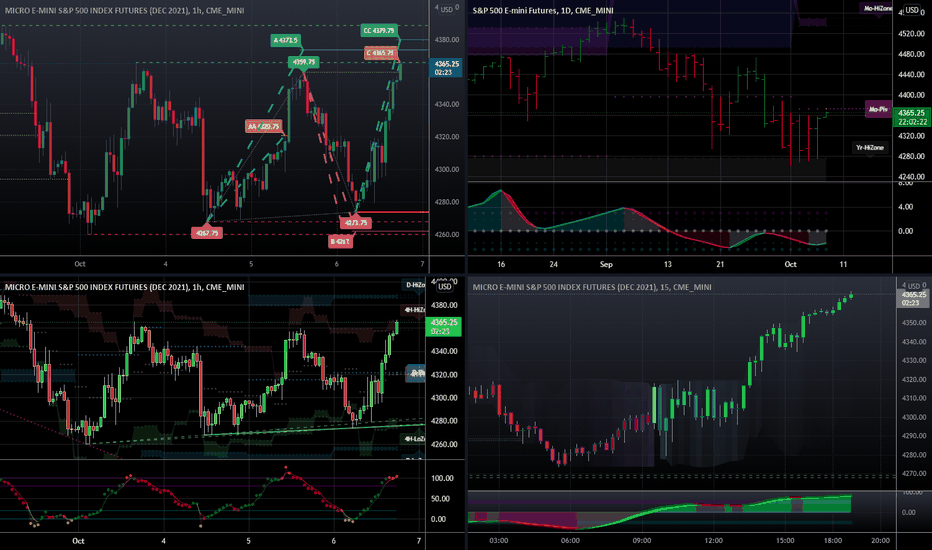
Task: Click the green 4365.25 price label in bottom-left chart
Action: pyautogui.click(x=443, y=326)
